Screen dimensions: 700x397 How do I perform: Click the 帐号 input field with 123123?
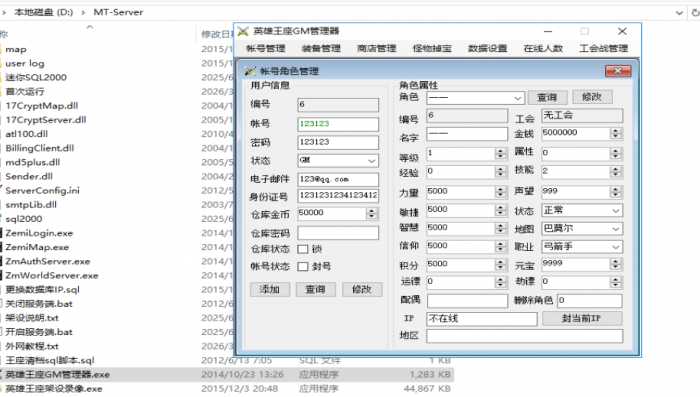pyautogui.click(x=338, y=124)
